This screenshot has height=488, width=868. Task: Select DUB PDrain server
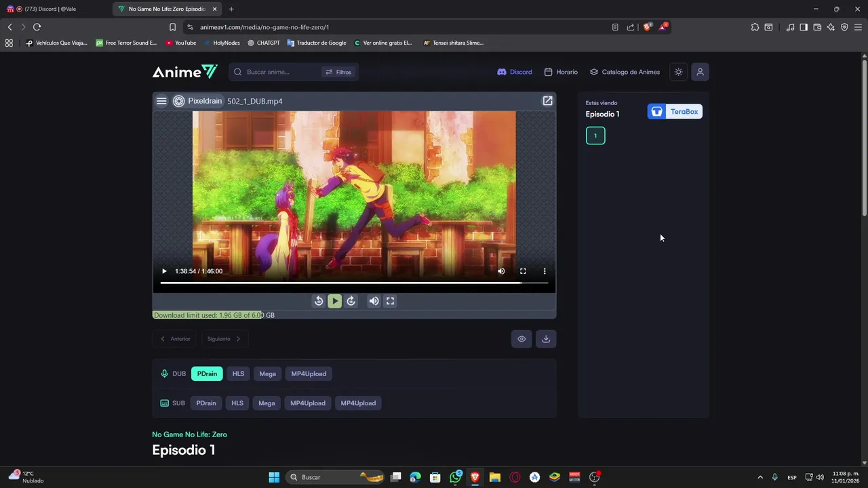(207, 374)
